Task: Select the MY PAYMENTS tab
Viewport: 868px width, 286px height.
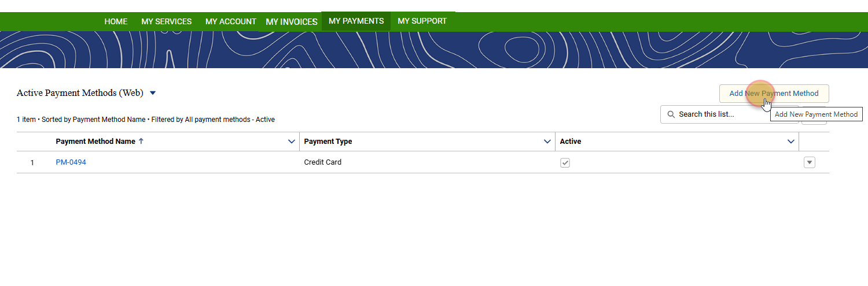Action: [356, 21]
